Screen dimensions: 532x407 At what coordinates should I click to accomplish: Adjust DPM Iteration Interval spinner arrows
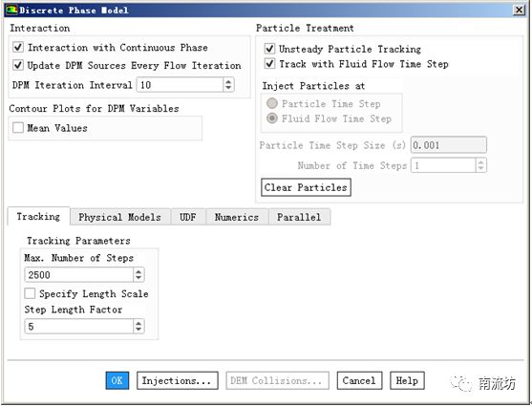228,84
